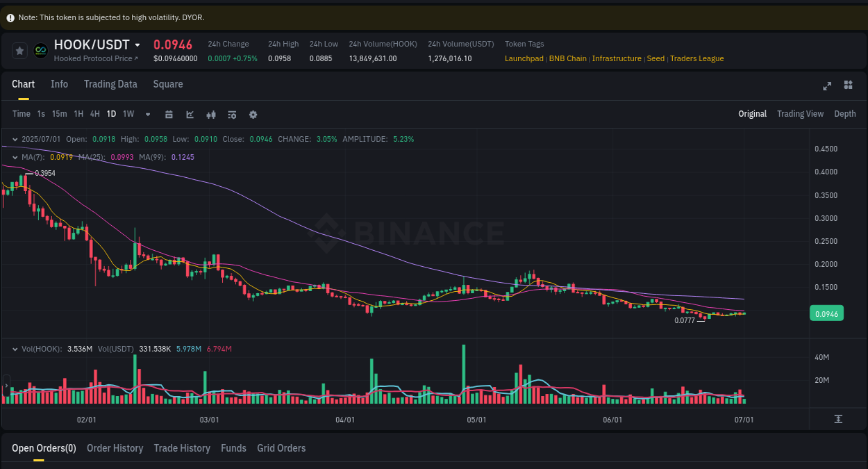Switch chart to Trading View mode

(800, 113)
